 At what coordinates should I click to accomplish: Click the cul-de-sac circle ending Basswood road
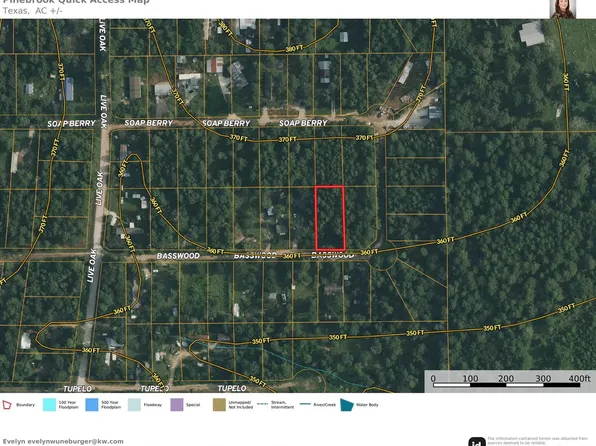click(x=383, y=256)
